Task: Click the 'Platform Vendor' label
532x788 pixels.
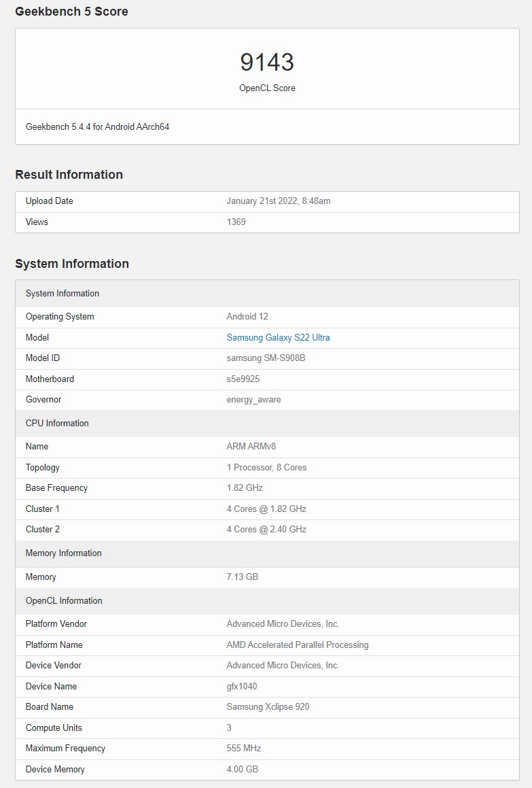Action: point(56,623)
